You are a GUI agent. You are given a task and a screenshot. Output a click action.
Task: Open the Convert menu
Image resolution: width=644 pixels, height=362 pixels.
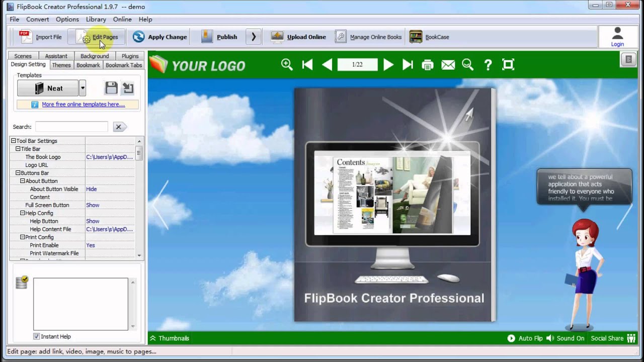click(x=37, y=19)
